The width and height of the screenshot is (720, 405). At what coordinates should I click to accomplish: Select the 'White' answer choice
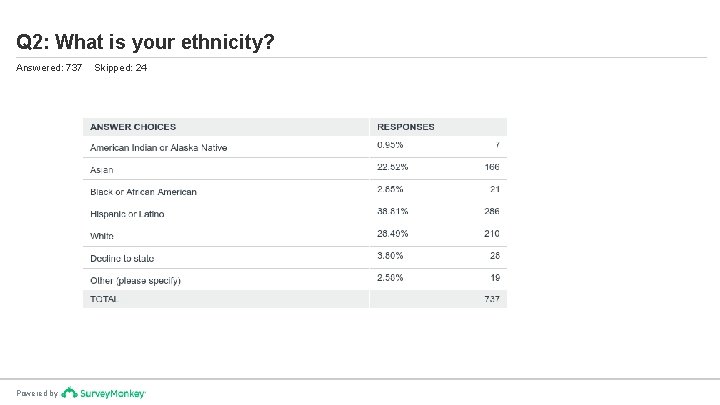(x=102, y=236)
